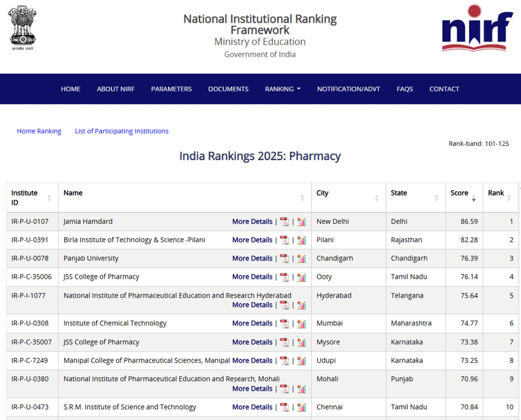This screenshot has width=521, height=420.
Task: Open the PDF icon for Panjab University
Action: coord(285,258)
